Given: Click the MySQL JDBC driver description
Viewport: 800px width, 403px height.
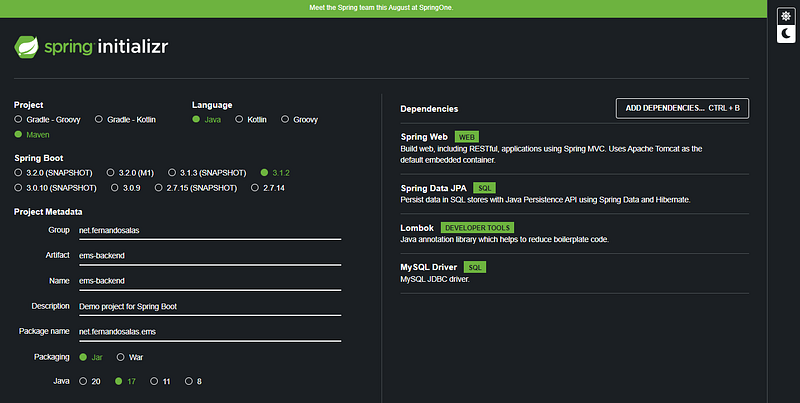Looking at the screenshot, I should pos(435,279).
